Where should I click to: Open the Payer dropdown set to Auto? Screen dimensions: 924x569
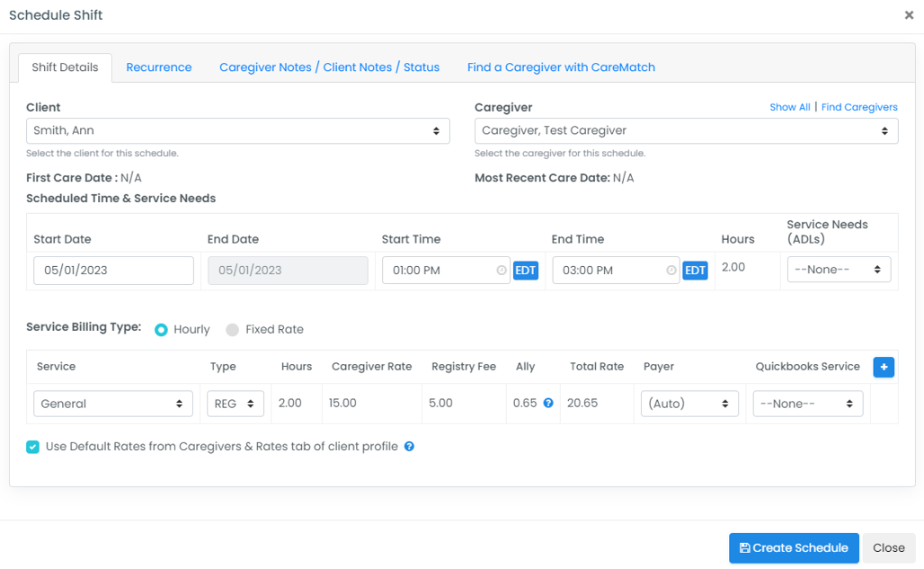click(x=689, y=404)
